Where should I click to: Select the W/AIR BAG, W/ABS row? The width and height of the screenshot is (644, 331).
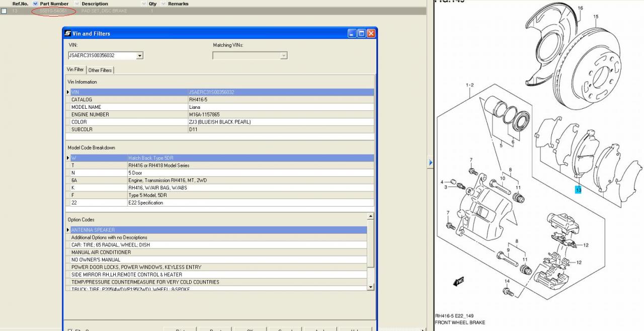(220, 187)
